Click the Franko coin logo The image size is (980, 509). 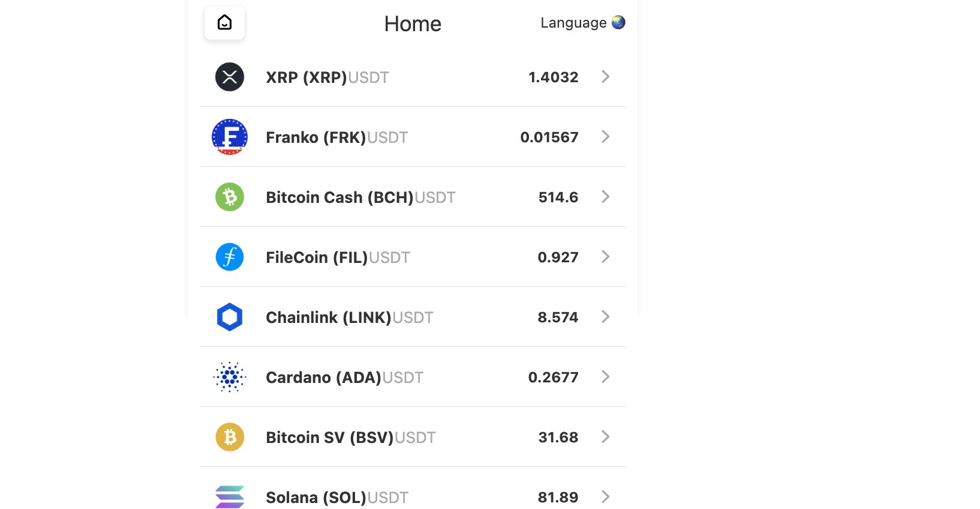point(230,137)
